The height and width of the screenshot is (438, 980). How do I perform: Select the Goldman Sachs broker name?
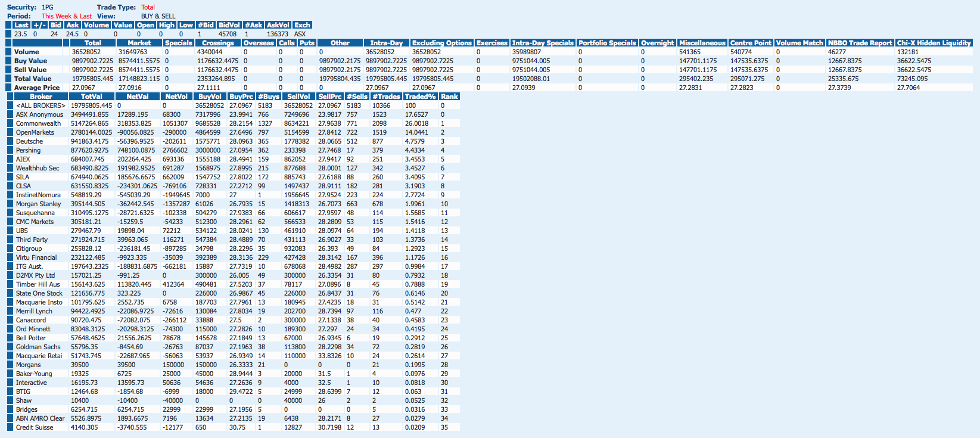tap(38, 347)
